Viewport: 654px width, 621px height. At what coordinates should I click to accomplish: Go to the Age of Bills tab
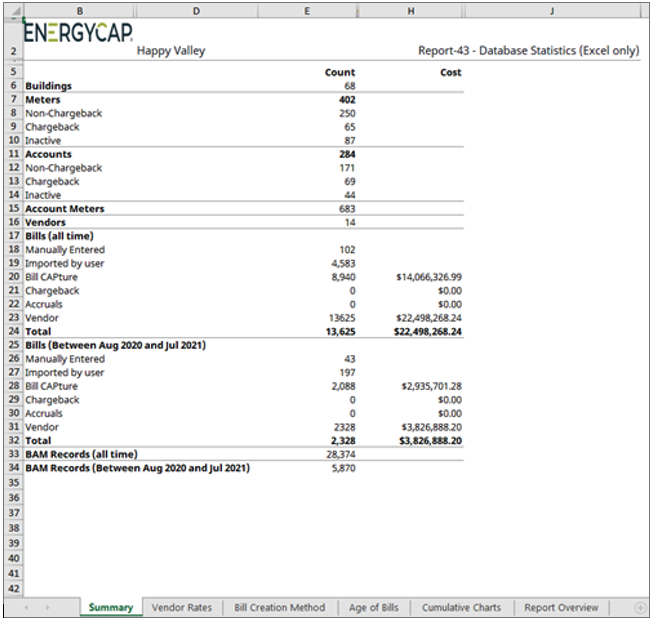373,608
